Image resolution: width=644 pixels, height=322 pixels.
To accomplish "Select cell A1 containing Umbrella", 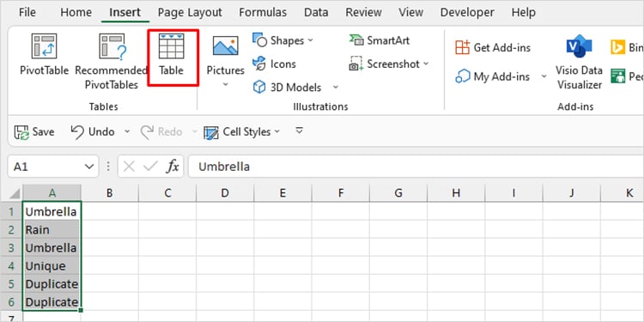I will 52,211.
